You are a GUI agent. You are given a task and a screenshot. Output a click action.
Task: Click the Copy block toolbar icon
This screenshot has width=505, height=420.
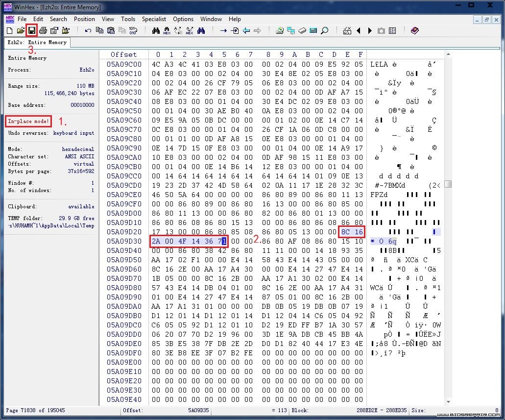pyautogui.click(x=99, y=30)
